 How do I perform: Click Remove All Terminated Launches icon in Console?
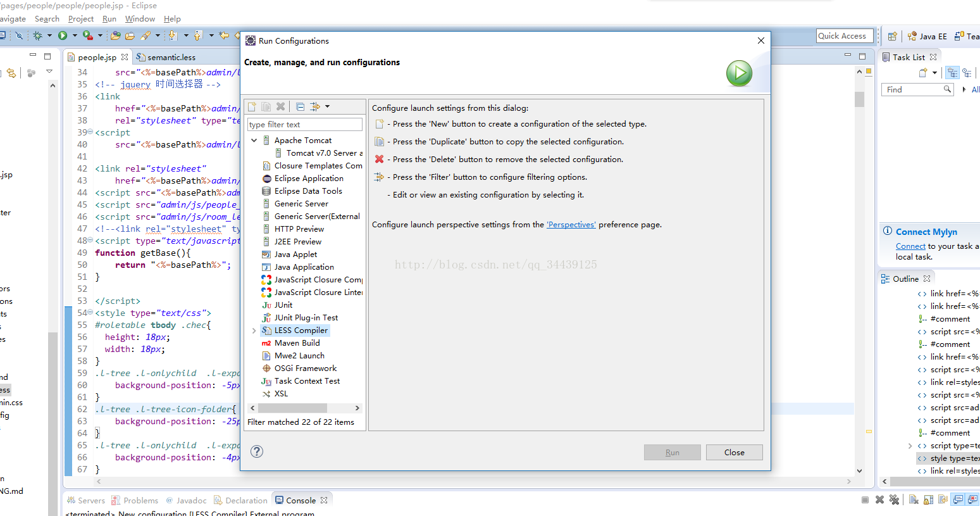(x=894, y=500)
